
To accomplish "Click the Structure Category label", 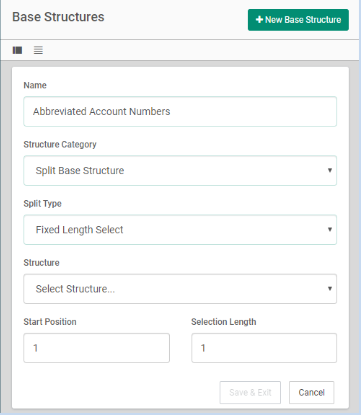I will [60, 144].
